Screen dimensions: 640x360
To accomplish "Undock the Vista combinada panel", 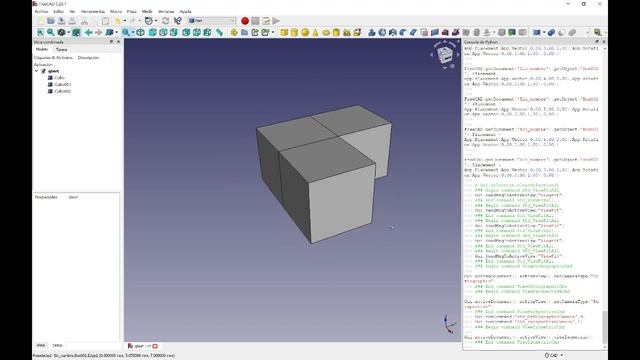I will 111,42.
